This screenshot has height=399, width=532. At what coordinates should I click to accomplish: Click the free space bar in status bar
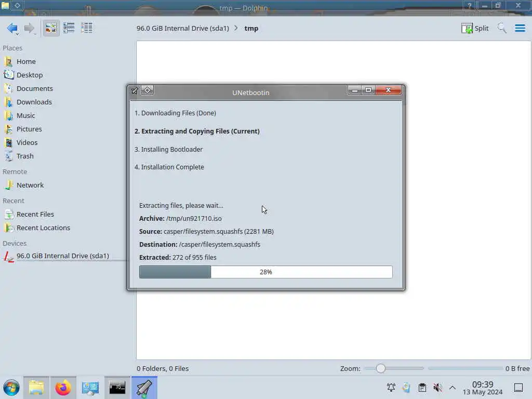465,368
